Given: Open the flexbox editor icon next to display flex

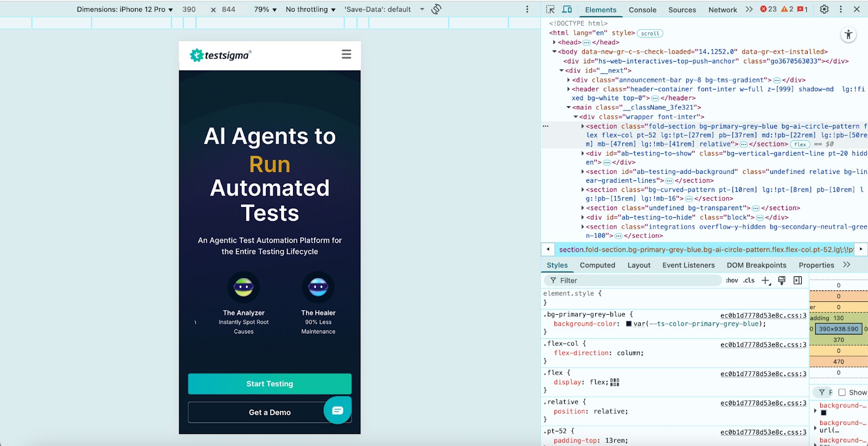Looking at the screenshot, I should point(615,382).
